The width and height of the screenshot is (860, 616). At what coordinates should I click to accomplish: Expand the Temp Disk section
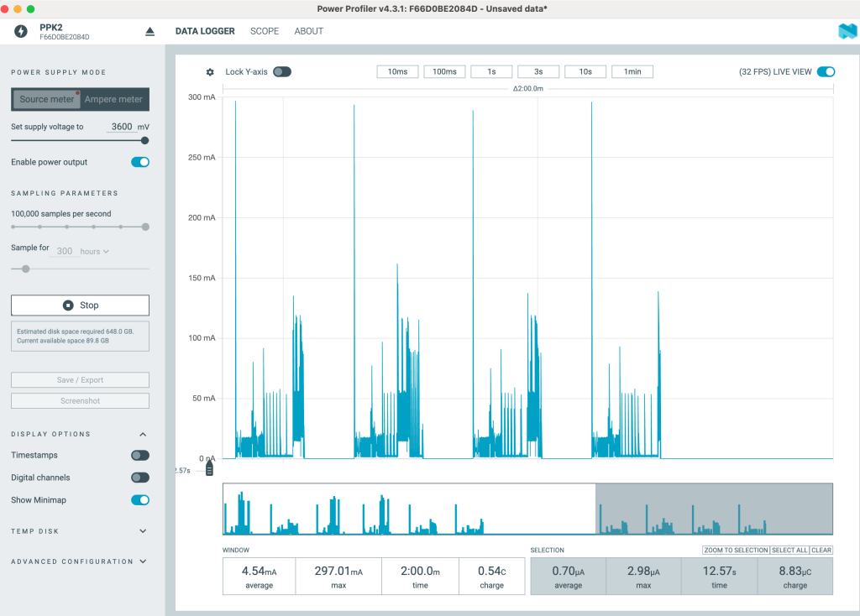(143, 531)
